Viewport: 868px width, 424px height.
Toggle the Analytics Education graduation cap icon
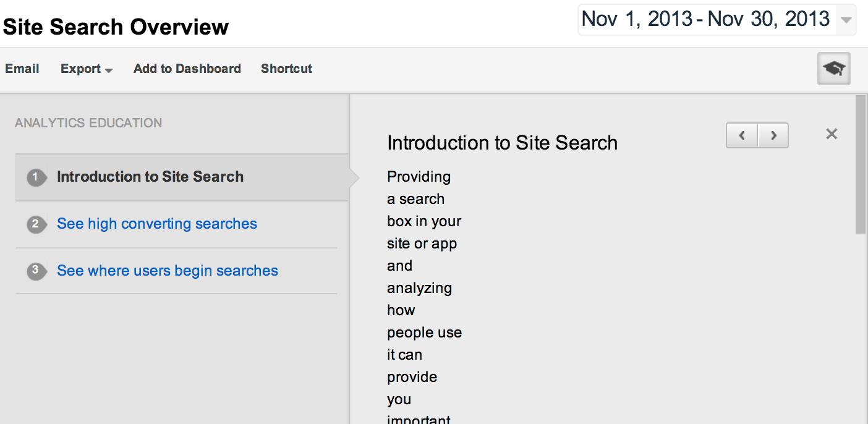pos(833,69)
